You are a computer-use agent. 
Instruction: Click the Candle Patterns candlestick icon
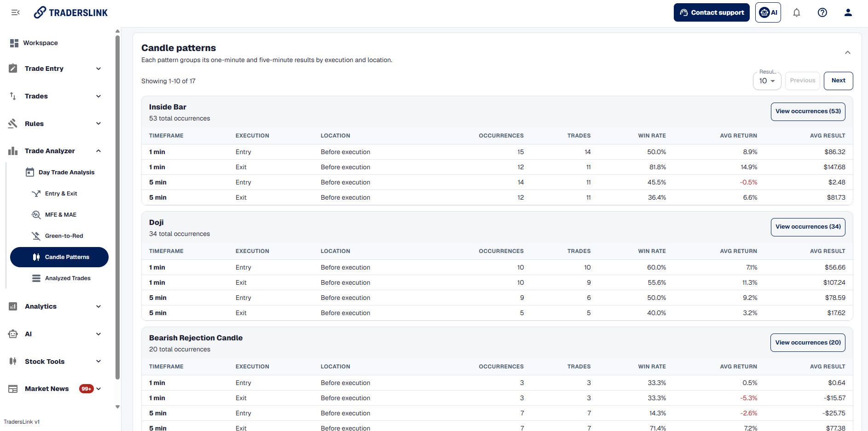36,257
